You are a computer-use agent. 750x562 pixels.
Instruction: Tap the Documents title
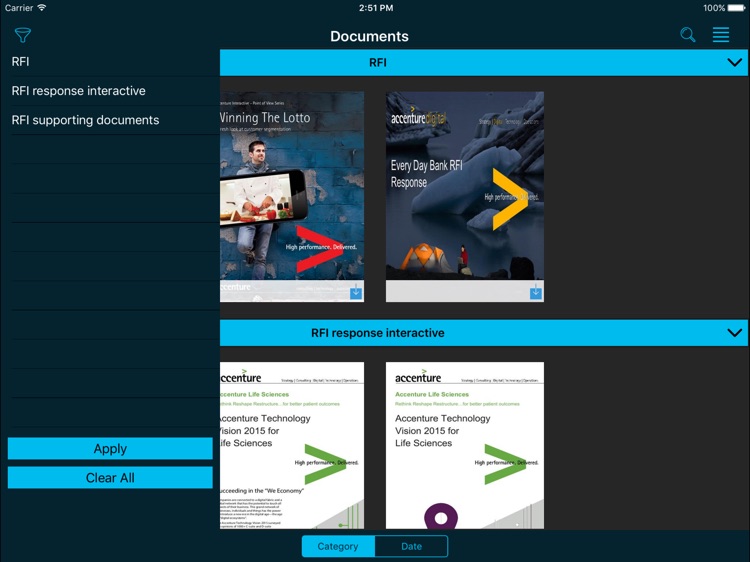[x=369, y=36]
